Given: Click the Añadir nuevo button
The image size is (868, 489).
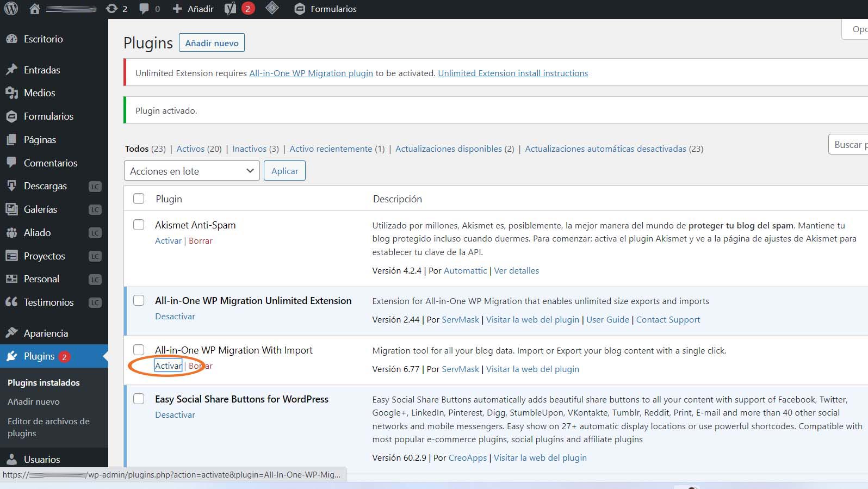Looking at the screenshot, I should point(212,43).
